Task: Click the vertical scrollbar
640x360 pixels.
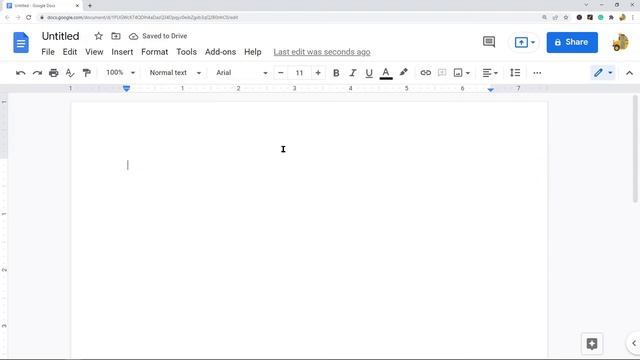Action: pyautogui.click(x=635, y=149)
